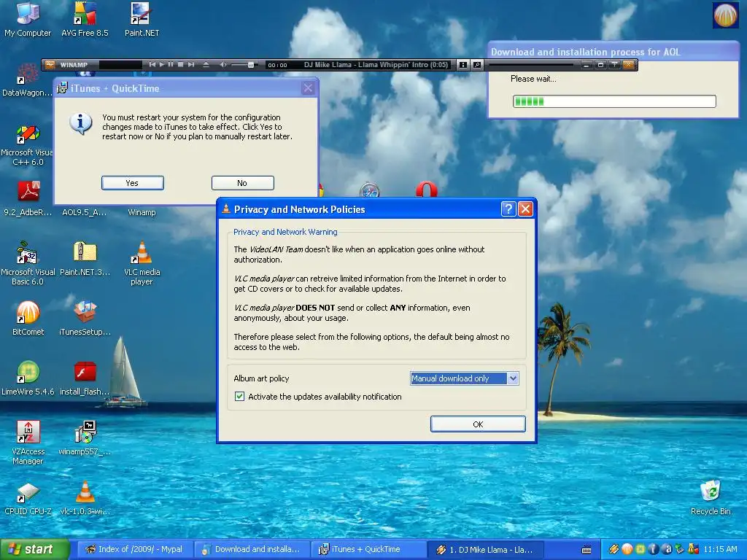Switch to Index of /2009/ - Mypal taskbar item
Viewport: 747px width, 560px height.
point(135,549)
